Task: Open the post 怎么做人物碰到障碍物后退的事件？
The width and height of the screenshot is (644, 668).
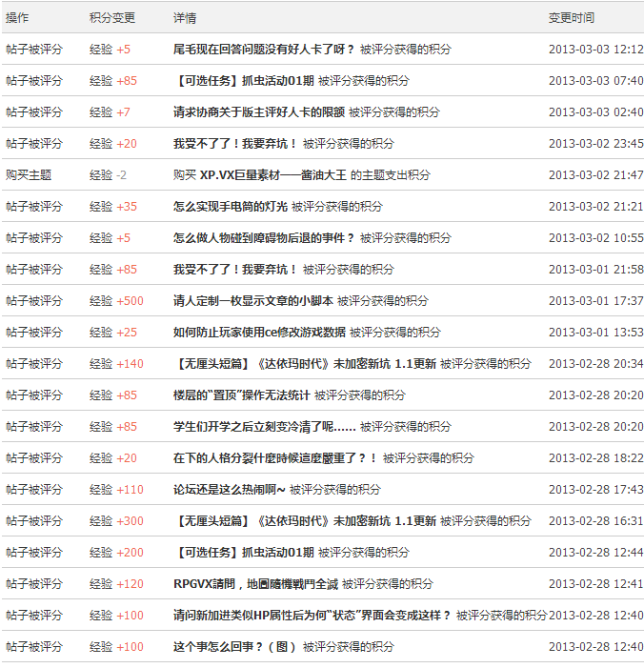Action: pyautogui.click(x=264, y=238)
